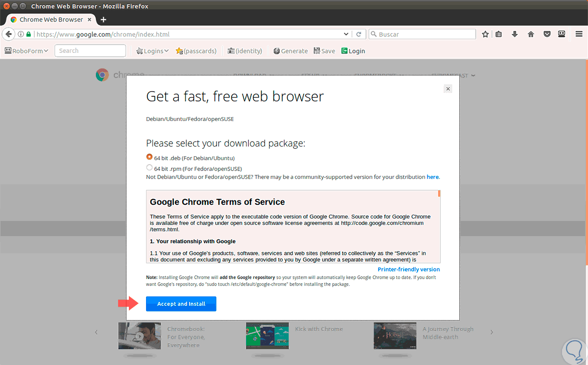The height and width of the screenshot is (365, 588).
Task: Click next carousel arrow on page
Action: point(491,332)
